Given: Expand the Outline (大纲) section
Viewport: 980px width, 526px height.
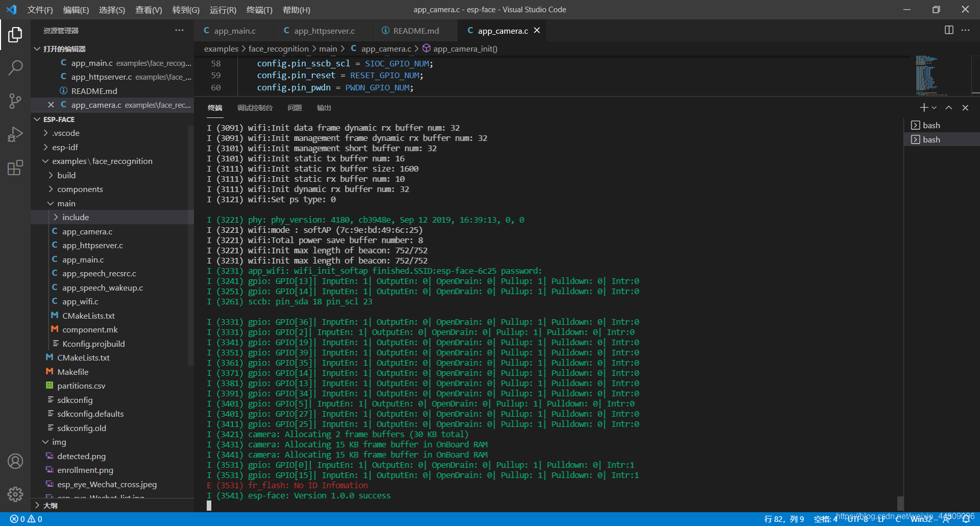Looking at the screenshot, I should click(x=37, y=506).
